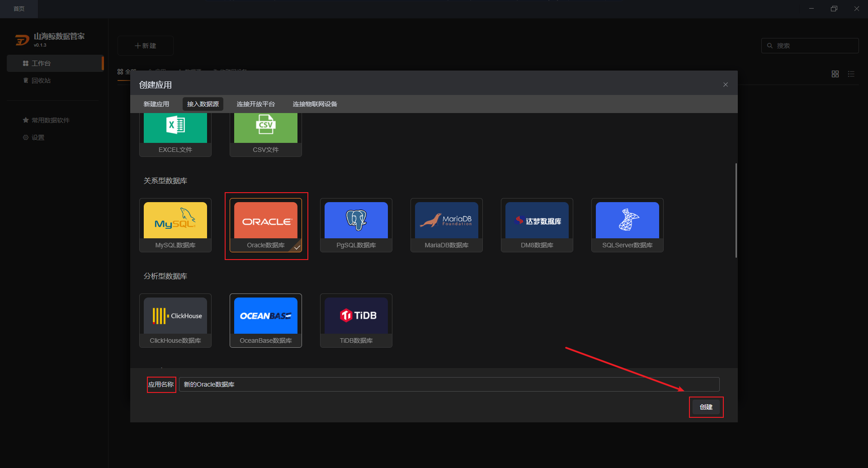Select the EXCEL文件 data source card
868x468 pixels.
pos(175,135)
